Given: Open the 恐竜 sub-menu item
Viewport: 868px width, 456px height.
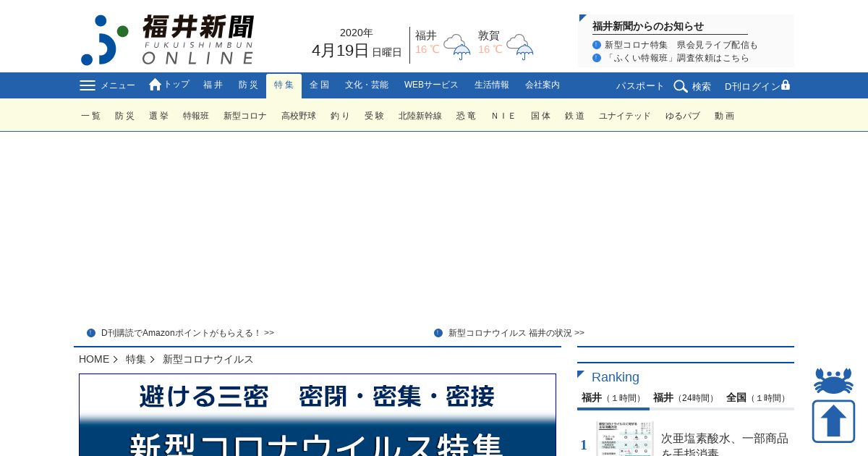Looking at the screenshot, I should pos(467,116).
